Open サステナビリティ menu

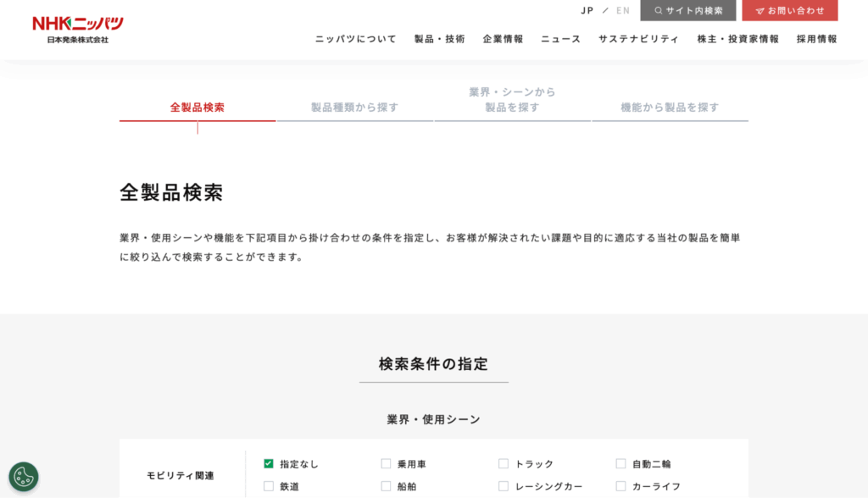638,39
